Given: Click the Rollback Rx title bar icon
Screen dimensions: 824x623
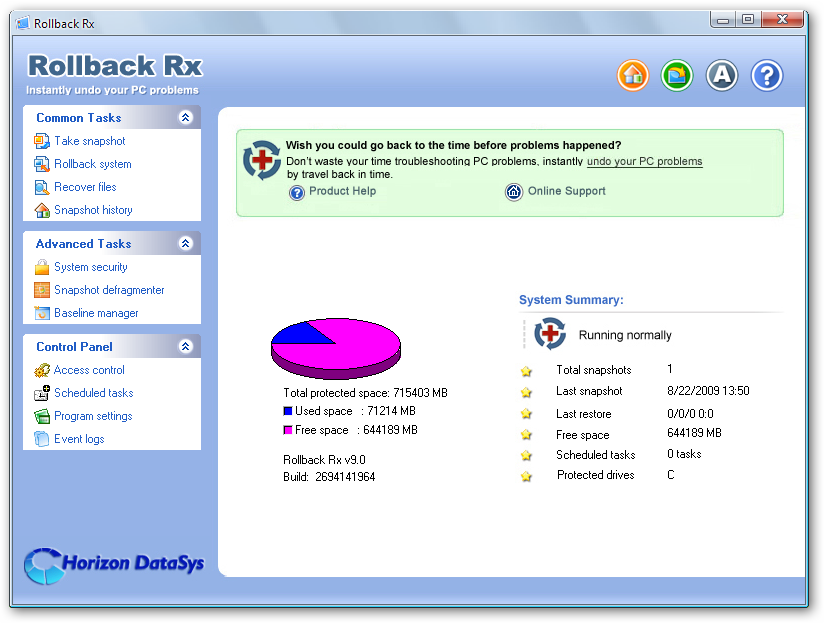Looking at the screenshot, I should tap(23, 24).
